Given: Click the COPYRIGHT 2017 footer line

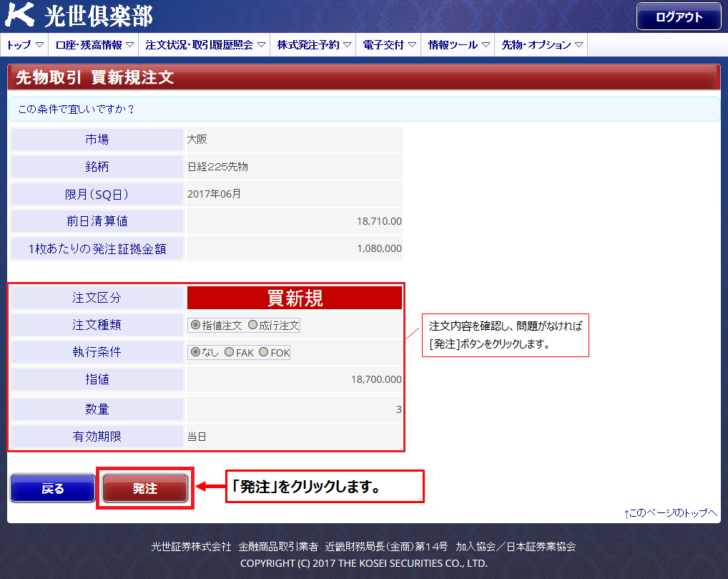Looking at the screenshot, I should 363,564.
